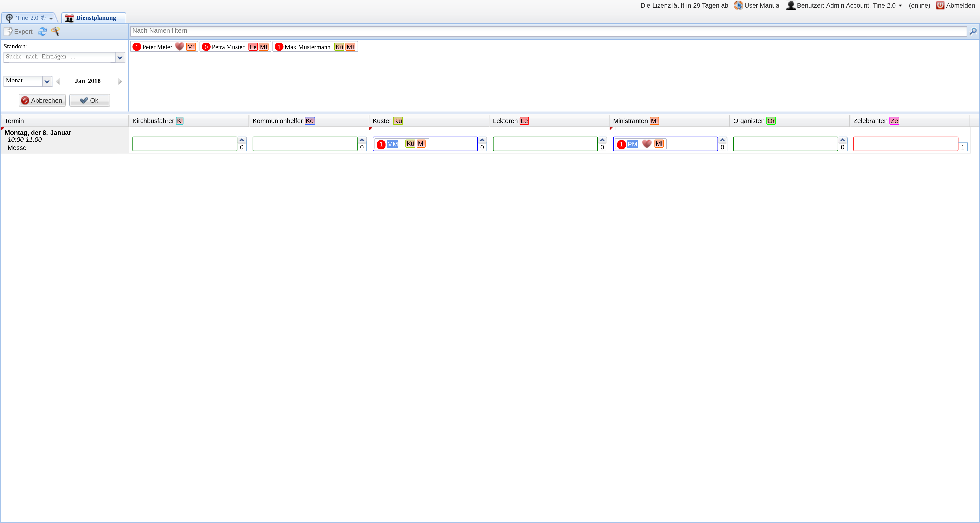Click the blue MM initials badge in Küster cell
The width and height of the screenshot is (980, 523).
tap(393, 144)
